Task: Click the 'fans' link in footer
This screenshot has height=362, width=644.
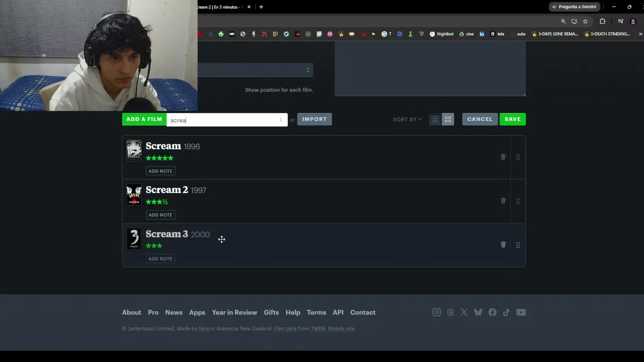Action: pos(204,329)
